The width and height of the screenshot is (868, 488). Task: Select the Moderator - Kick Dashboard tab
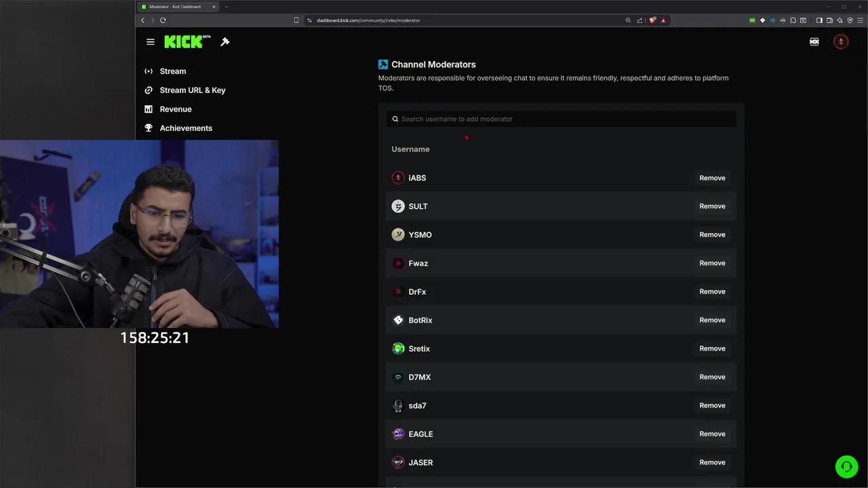(178, 7)
